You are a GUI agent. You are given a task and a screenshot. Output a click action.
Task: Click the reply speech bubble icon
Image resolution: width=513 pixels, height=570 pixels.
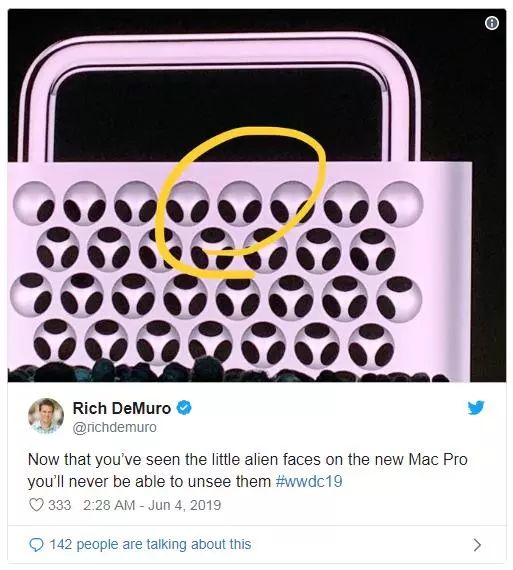36,545
